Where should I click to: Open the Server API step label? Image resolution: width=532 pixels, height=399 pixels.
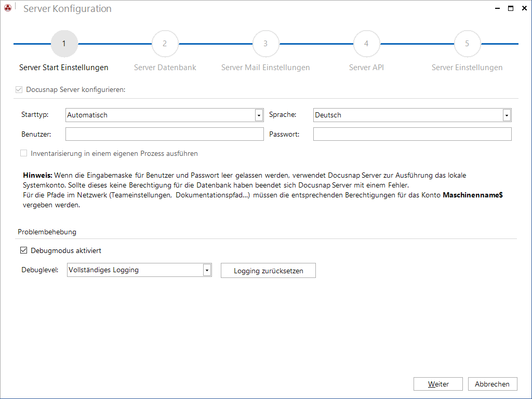366,68
